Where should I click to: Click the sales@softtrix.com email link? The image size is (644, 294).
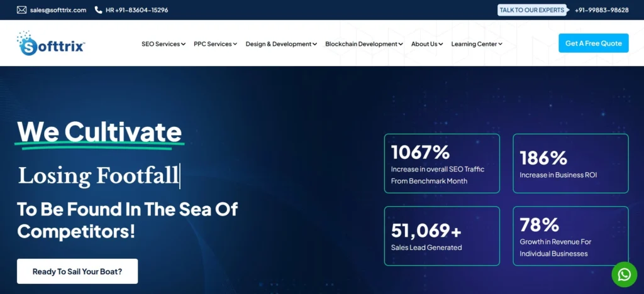click(58, 10)
